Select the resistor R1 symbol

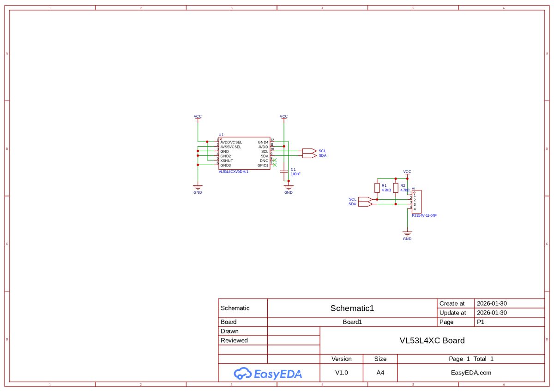tap(377, 188)
